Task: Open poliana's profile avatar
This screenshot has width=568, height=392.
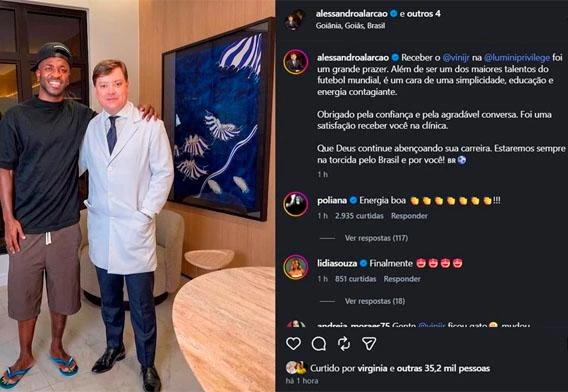Action: (x=296, y=204)
